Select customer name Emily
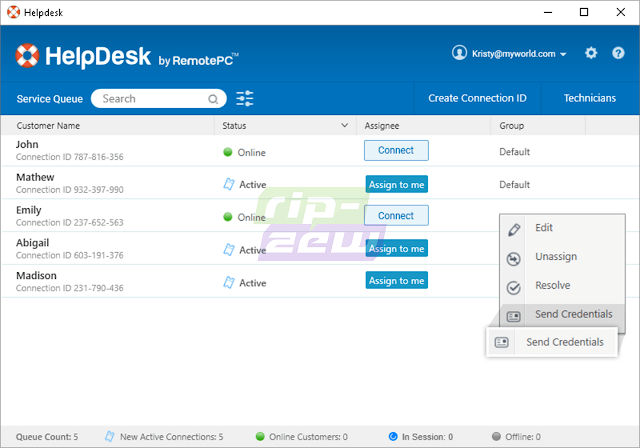 point(29,210)
